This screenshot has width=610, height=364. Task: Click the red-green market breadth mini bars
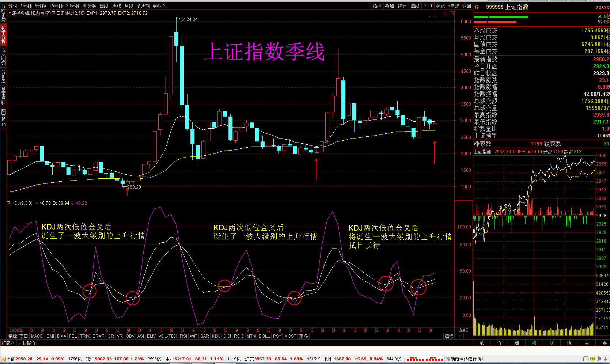click(x=425, y=359)
